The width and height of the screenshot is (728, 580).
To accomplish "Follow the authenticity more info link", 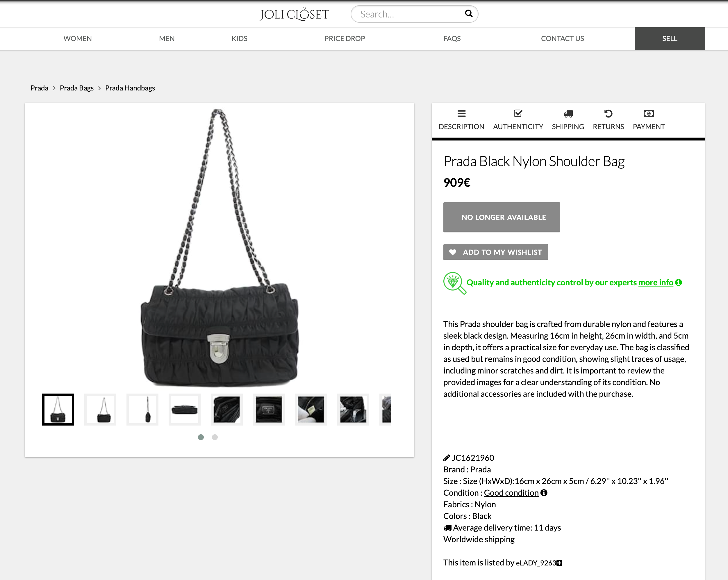I will [x=655, y=282].
